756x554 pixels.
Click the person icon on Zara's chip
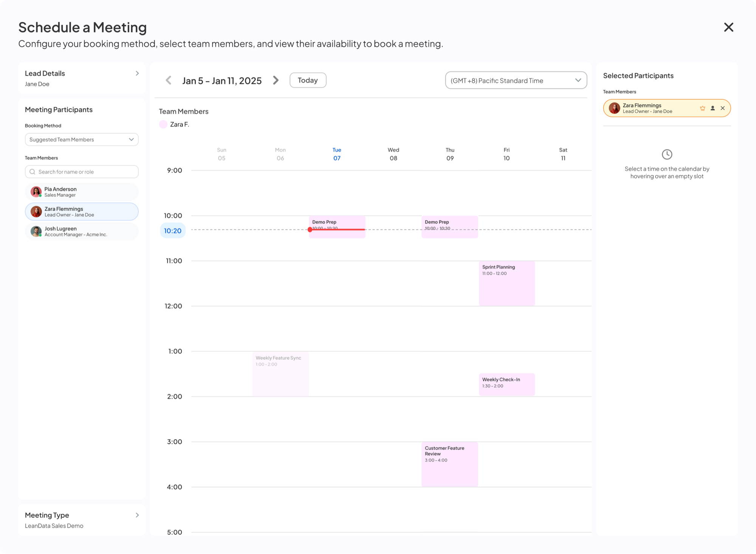click(x=713, y=108)
